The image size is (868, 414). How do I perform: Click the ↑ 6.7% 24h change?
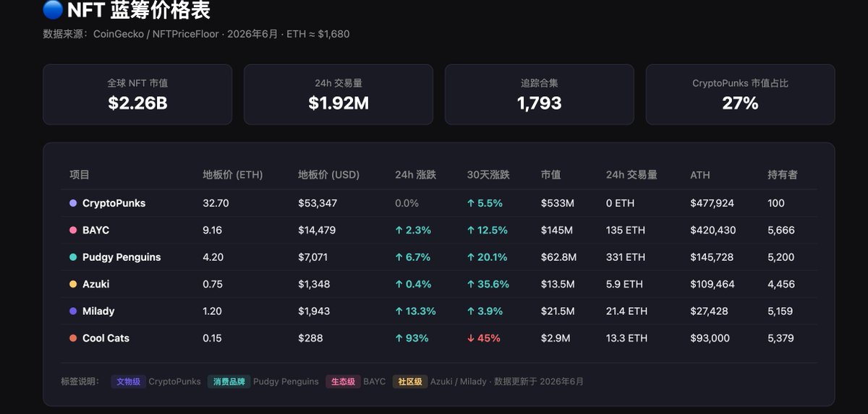point(413,257)
